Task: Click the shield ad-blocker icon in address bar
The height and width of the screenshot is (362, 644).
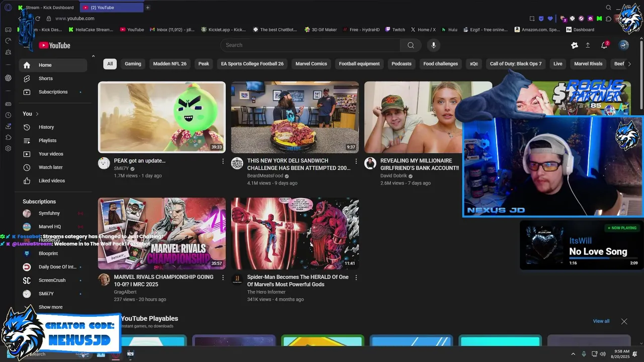Action: click(541, 19)
